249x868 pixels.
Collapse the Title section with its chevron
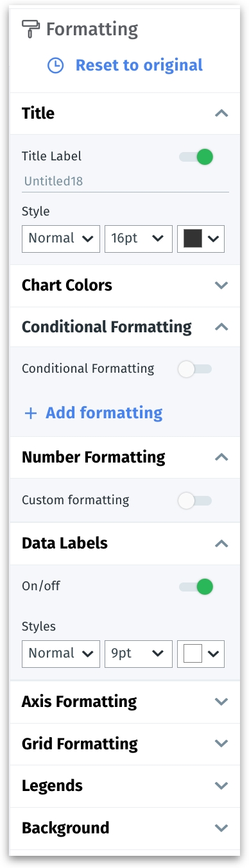point(221,114)
